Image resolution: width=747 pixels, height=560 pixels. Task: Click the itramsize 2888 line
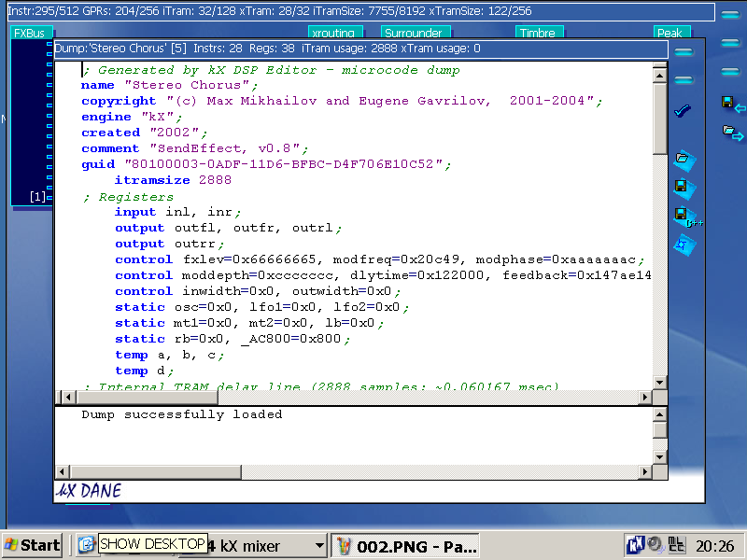pos(173,180)
